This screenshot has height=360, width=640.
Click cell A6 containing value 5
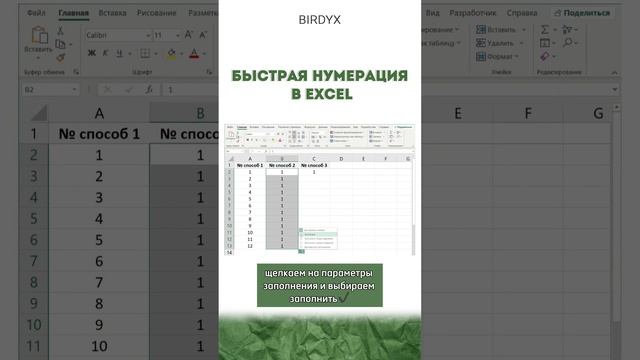[x=99, y=240]
